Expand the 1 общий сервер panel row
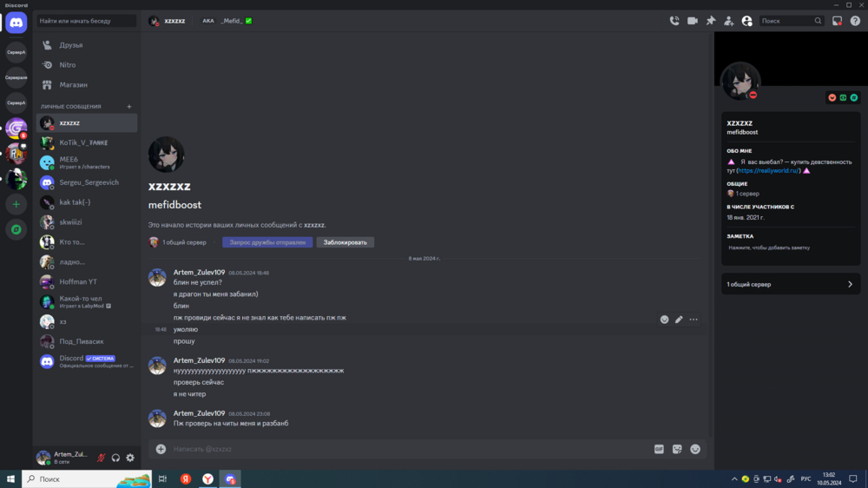This screenshot has width=868, height=488. click(791, 284)
